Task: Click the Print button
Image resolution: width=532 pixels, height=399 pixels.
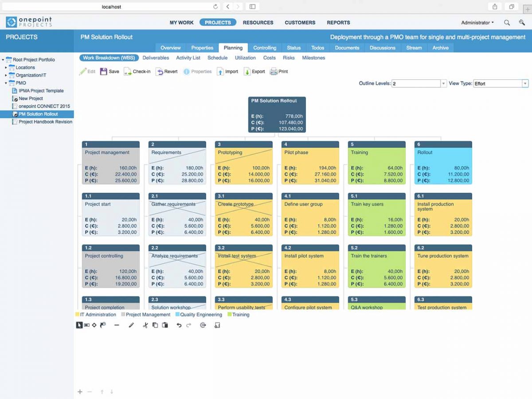Action: click(x=279, y=71)
